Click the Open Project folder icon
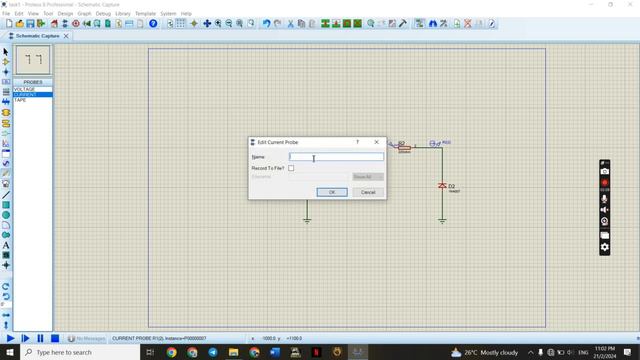Screen dimensions: 640x360 20,24
